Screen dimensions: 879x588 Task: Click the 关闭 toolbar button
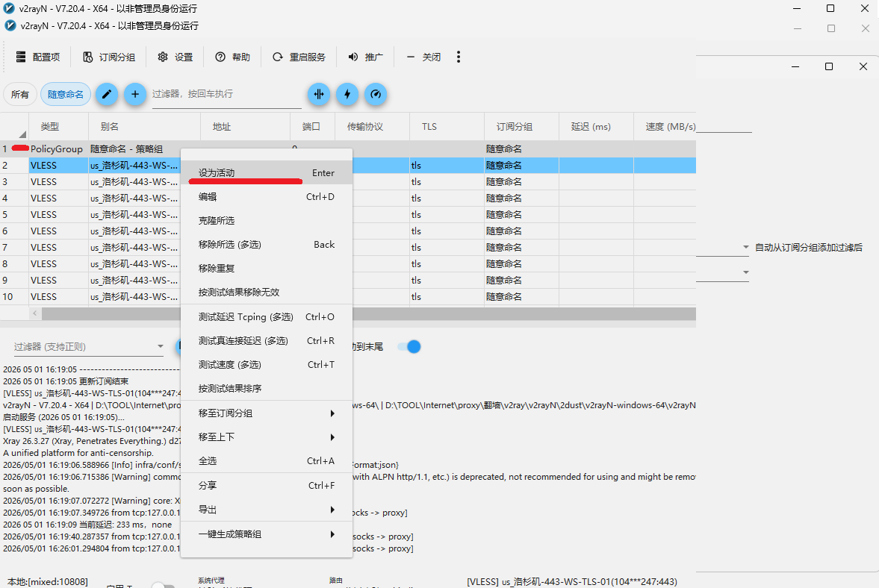click(x=423, y=57)
